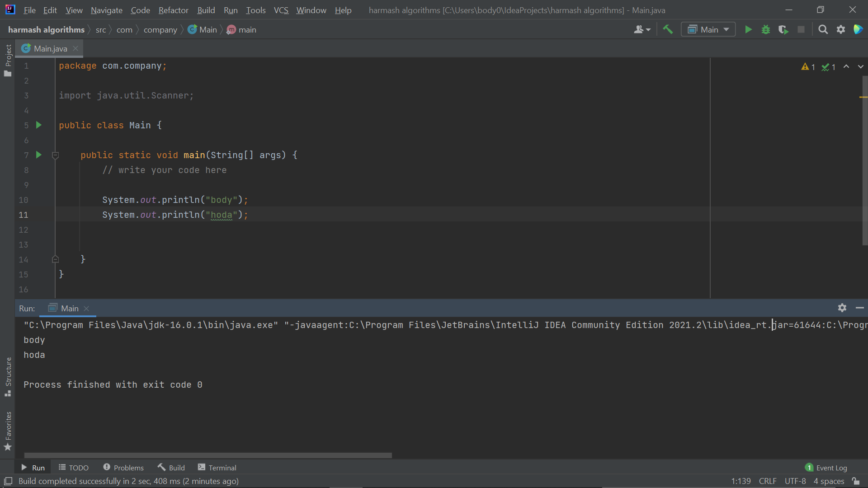Image resolution: width=868 pixels, height=488 pixels.
Task: Toggle the Project tool window
Action: (8, 60)
